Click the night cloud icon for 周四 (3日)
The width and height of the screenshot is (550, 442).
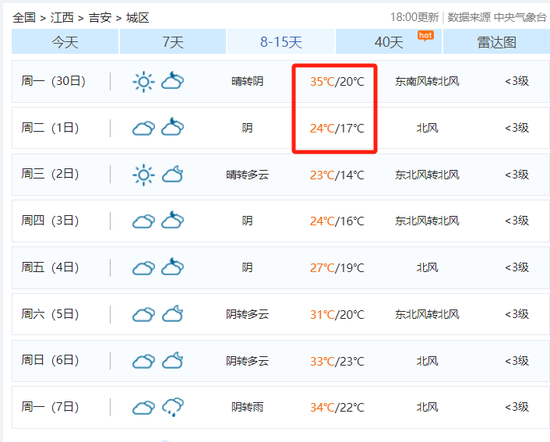(x=173, y=220)
